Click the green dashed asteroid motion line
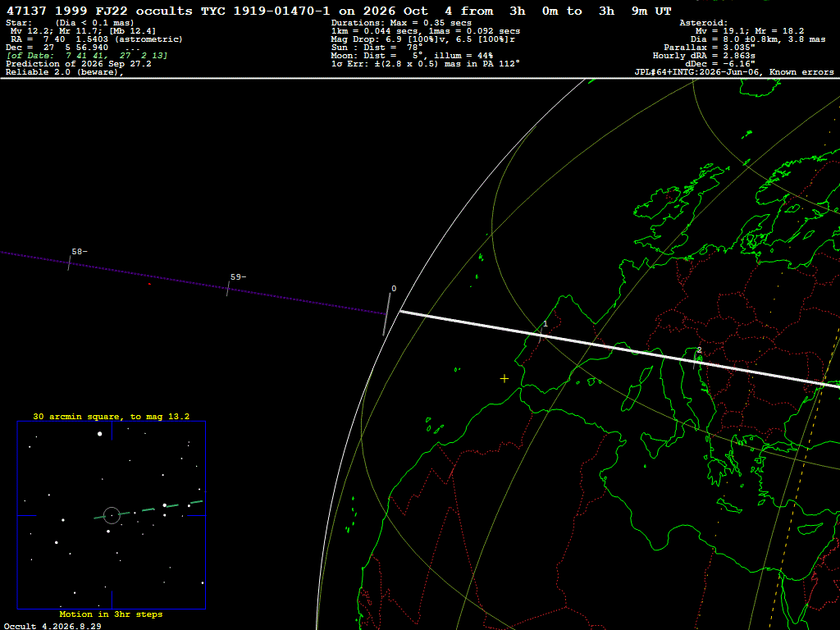 tap(149, 509)
